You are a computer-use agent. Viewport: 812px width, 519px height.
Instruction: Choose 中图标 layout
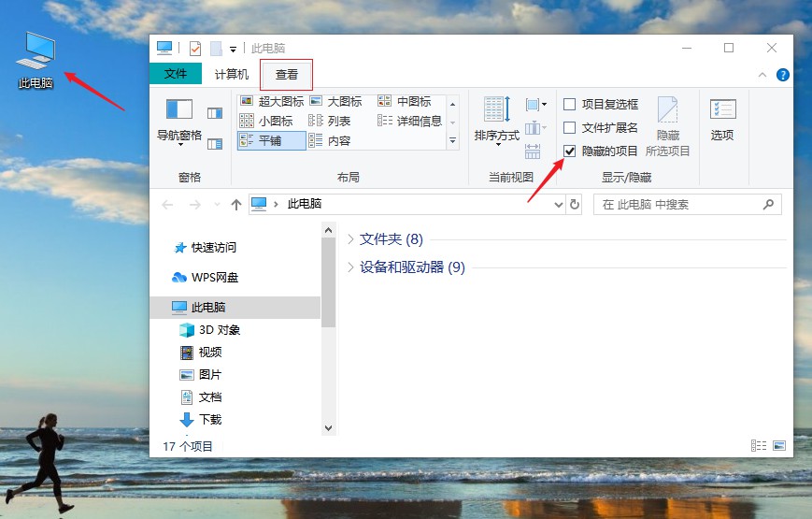click(x=405, y=101)
